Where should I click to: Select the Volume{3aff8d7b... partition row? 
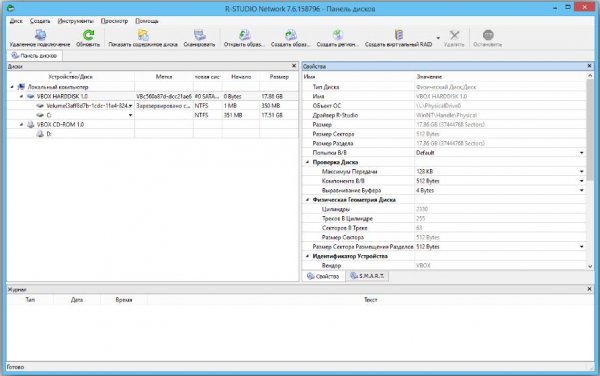(152, 106)
